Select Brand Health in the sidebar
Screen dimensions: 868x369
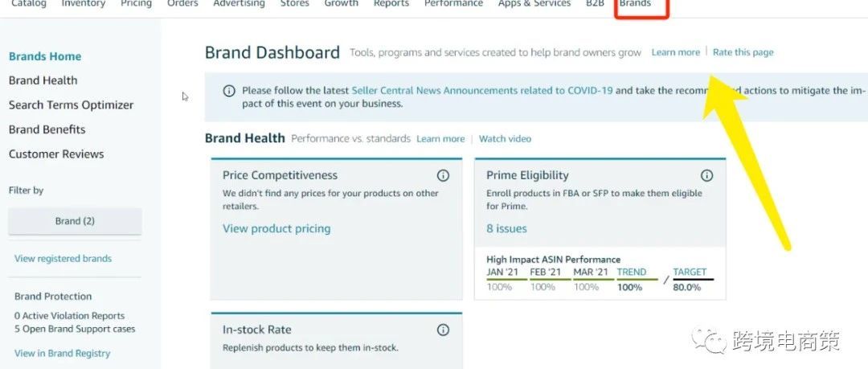43,80
